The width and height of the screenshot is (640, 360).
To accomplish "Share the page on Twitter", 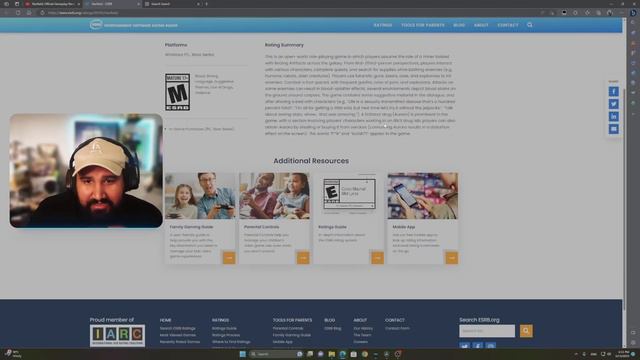I will tap(613, 104).
